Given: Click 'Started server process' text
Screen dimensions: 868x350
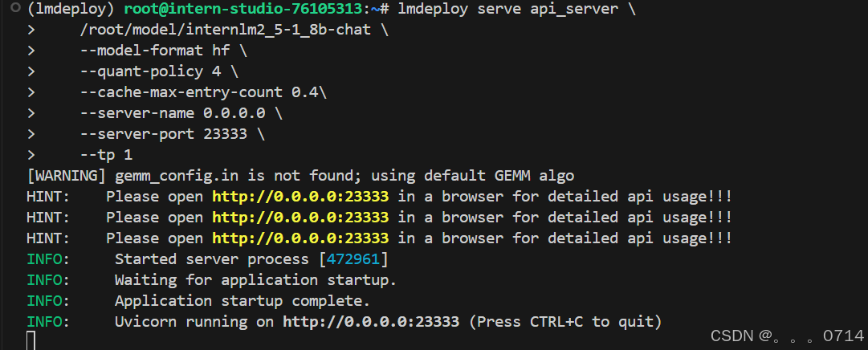Looking at the screenshot, I should pos(212,258).
